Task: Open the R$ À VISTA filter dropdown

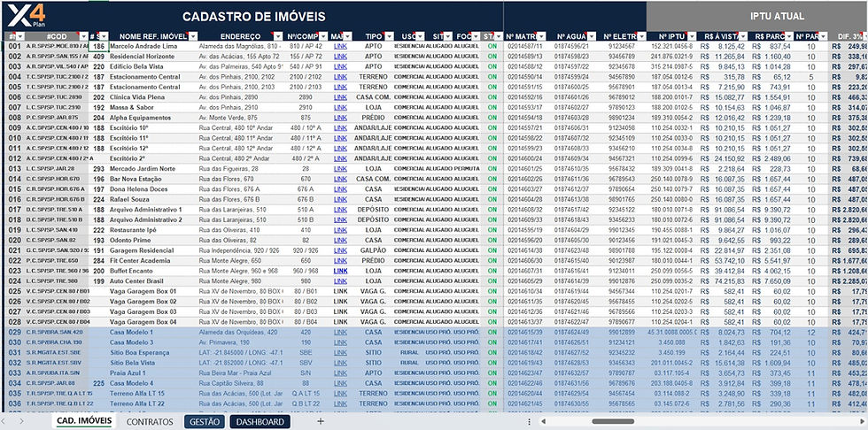Action: tap(742, 36)
